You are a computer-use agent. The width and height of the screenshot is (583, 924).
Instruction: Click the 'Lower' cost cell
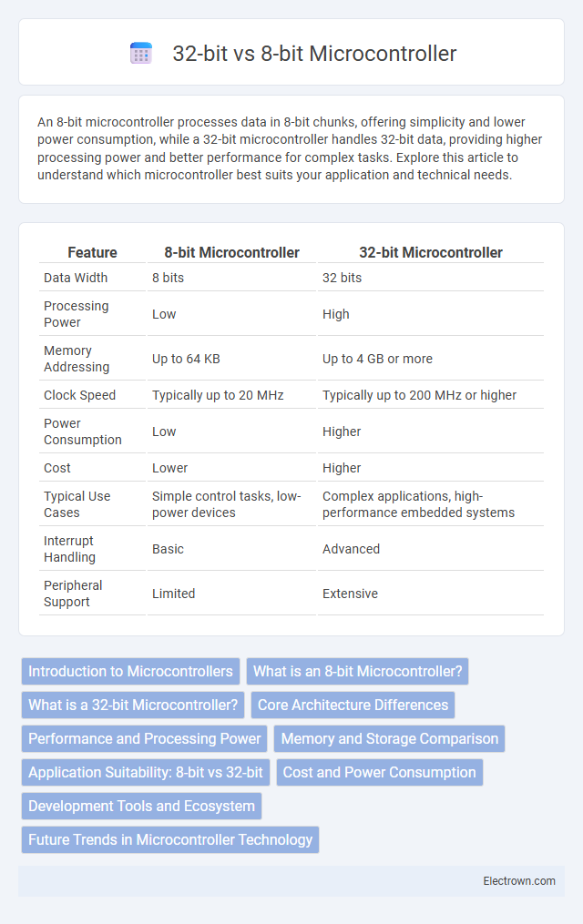(x=169, y=468)
